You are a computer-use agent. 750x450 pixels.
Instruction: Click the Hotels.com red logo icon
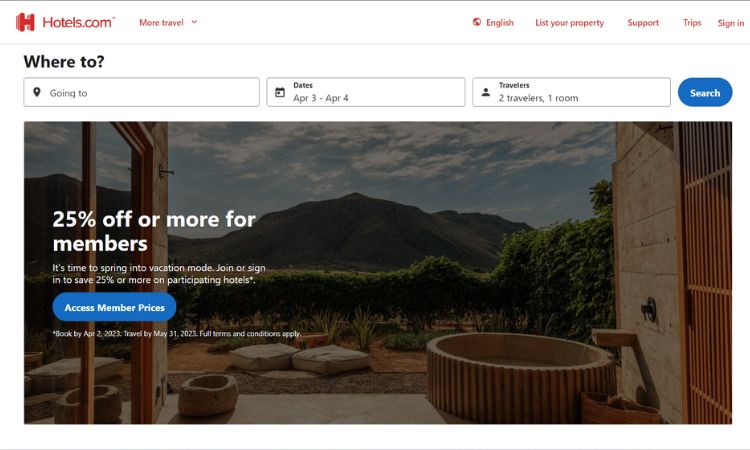[x=25, y=22]
